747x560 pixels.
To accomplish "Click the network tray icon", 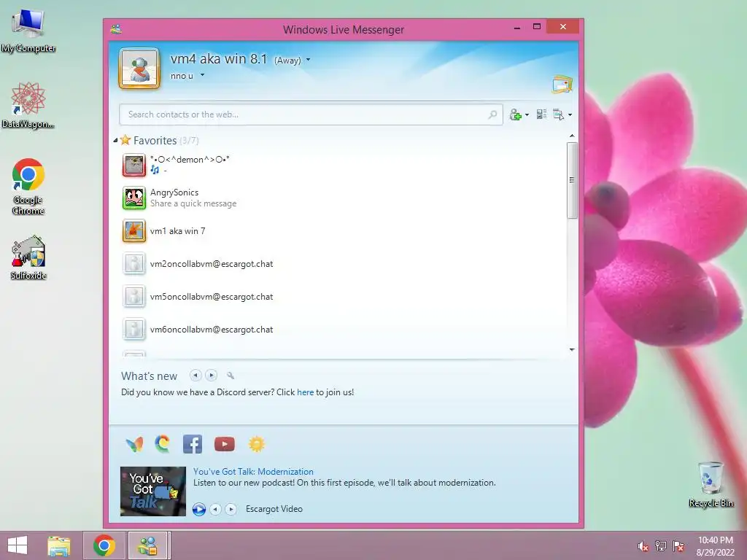I will (661, 546).
